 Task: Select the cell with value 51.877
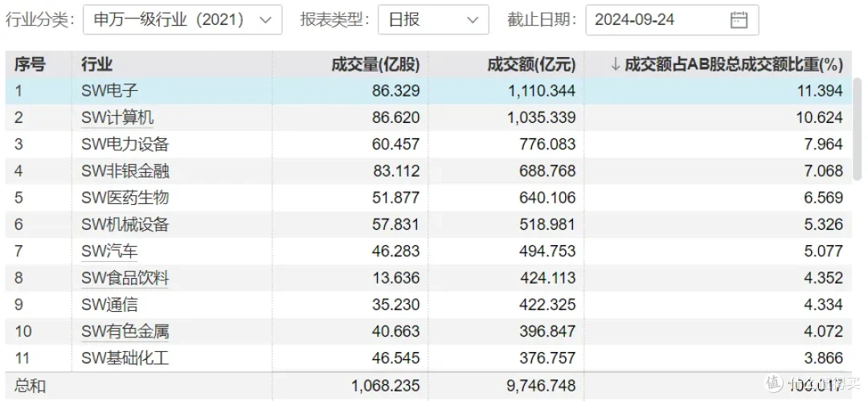(x=394, y=198)
